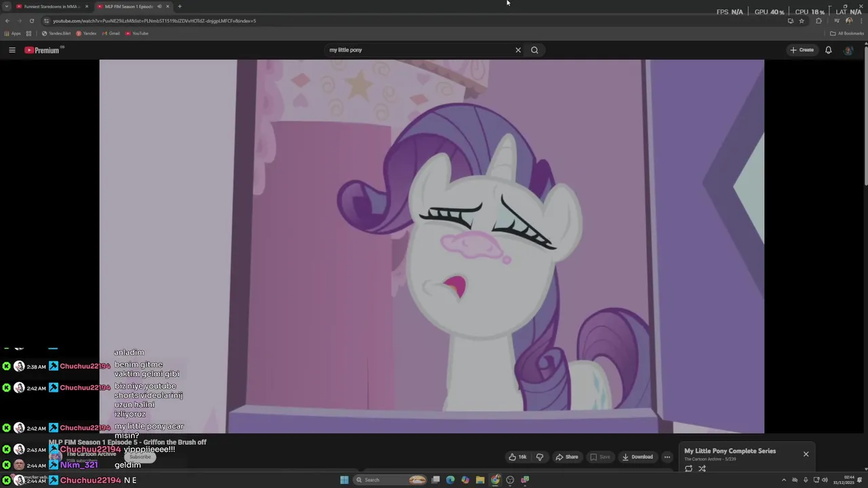Click the YouTube search magnifier button
This screenshot has height=488, width=868.
pyautogui.click(x=534, y=50)
